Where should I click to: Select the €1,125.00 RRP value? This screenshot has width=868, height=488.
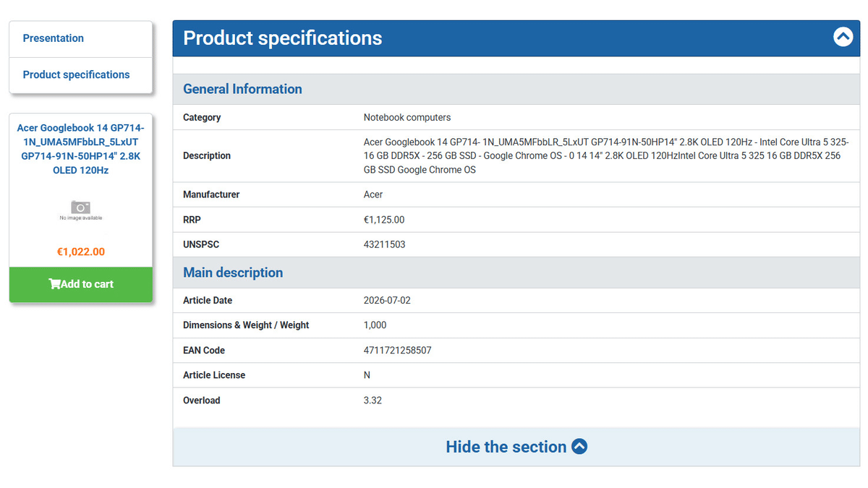384,220
